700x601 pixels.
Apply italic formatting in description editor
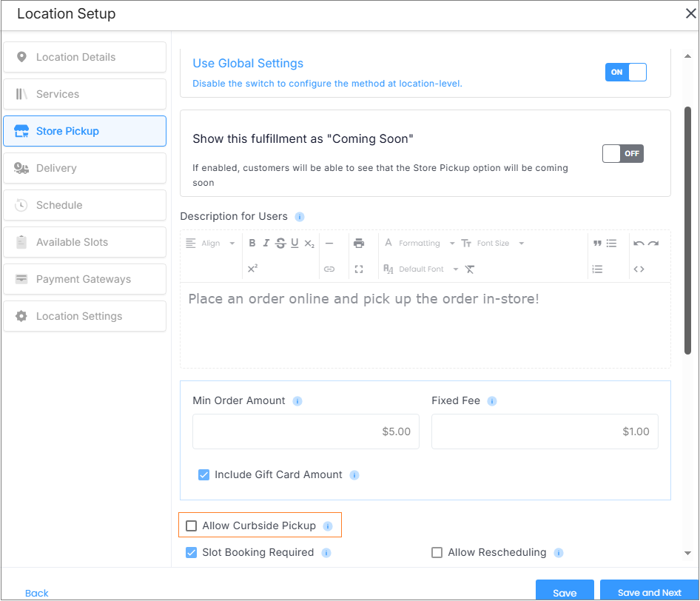coord(266,243)
